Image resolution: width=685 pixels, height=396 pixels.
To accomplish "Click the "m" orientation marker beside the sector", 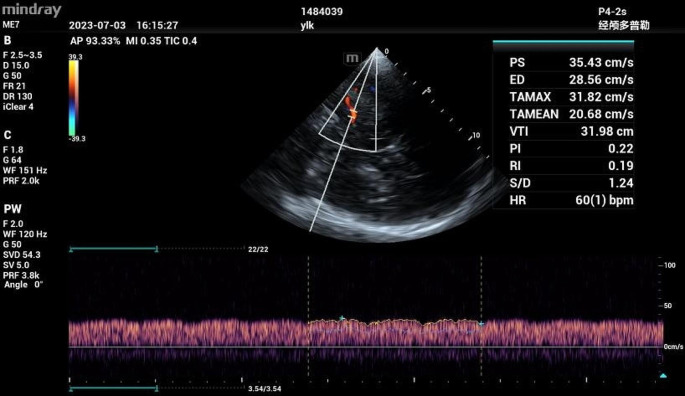I will click(x=352, y=58).
